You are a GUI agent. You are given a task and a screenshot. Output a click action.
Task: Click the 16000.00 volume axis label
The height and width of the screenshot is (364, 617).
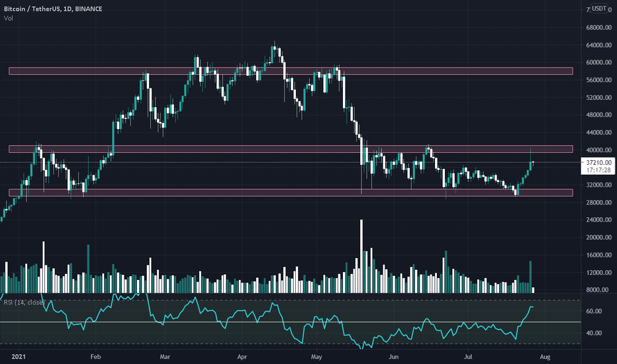point(598,255)
